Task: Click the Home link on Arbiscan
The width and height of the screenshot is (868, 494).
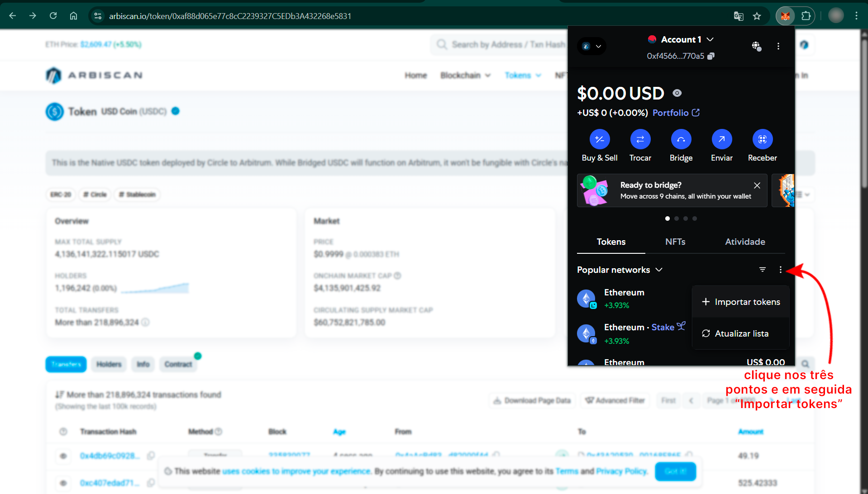Action: [x=416, y=75]
